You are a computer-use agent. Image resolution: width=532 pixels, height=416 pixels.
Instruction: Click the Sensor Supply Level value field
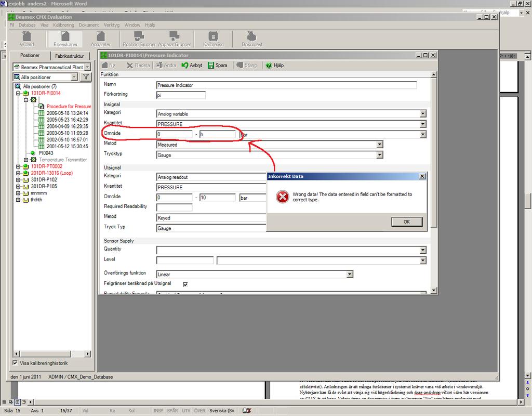tap(185, 261)
